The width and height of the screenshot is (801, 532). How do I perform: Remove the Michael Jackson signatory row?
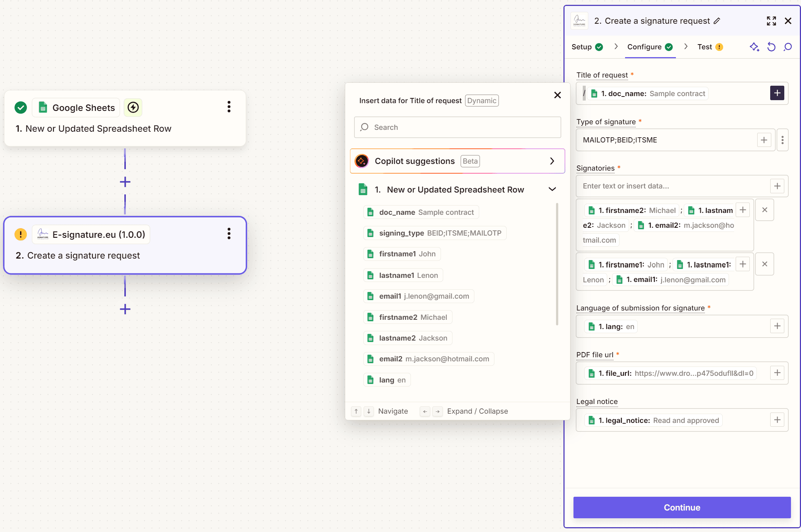click(x=765, y=210)
